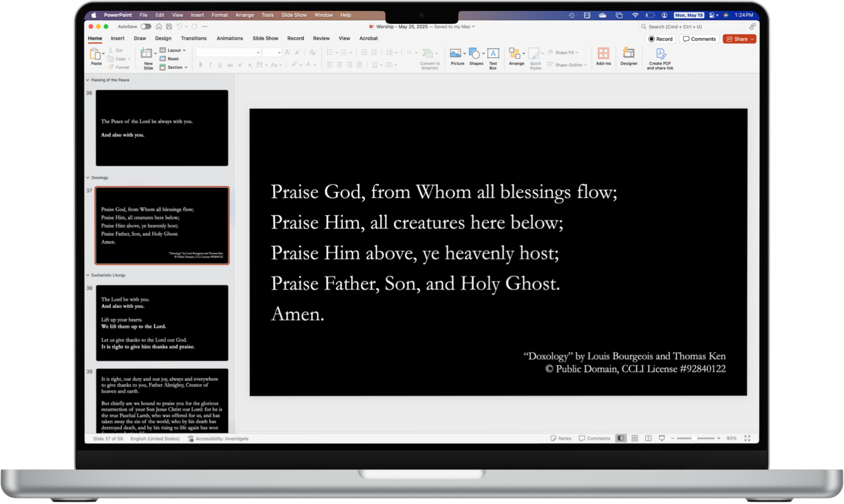This screenshot has height=504, width=844.
Task: Open the Designer pane
Action: (629, 54)
